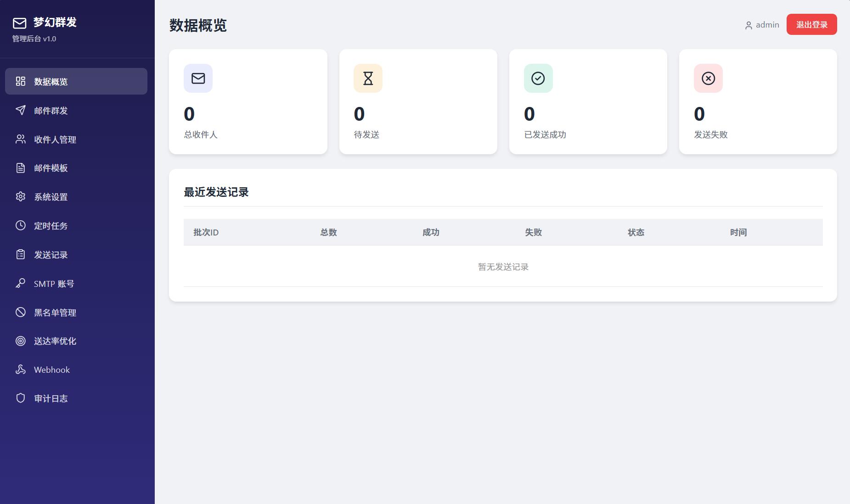The image size is (850, 504).
Task: Click the clipboard icon for 发送记录
Action: pos(21,254)
